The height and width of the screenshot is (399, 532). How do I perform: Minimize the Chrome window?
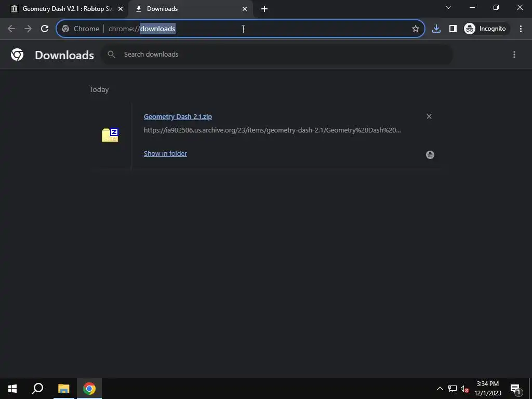click(x=472, y=7)
